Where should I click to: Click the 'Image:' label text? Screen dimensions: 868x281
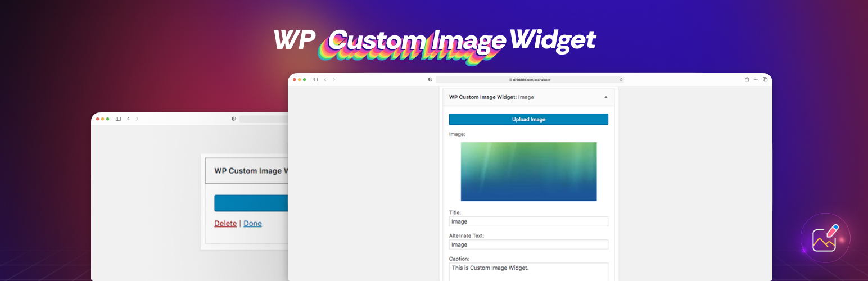[x=457, y=134]
